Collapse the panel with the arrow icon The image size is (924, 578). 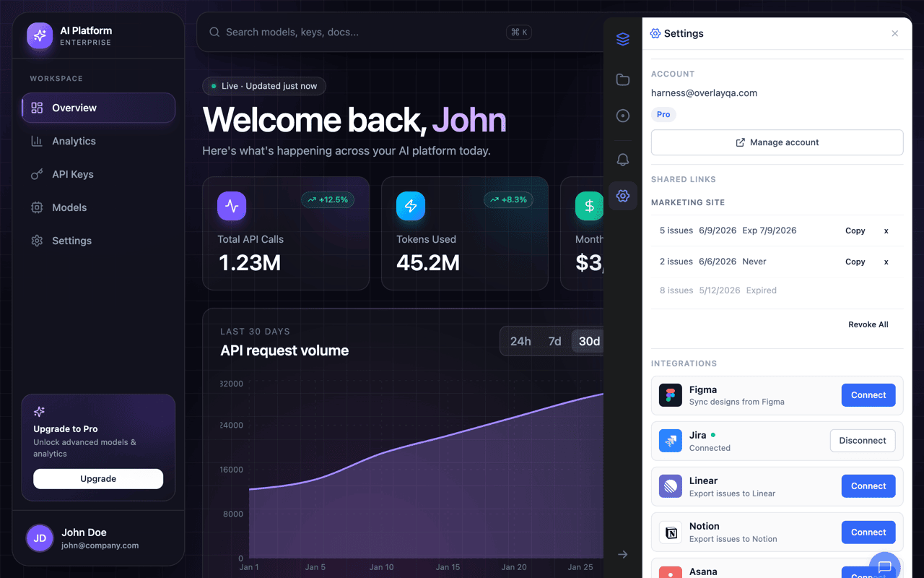(x=623, y=554)
